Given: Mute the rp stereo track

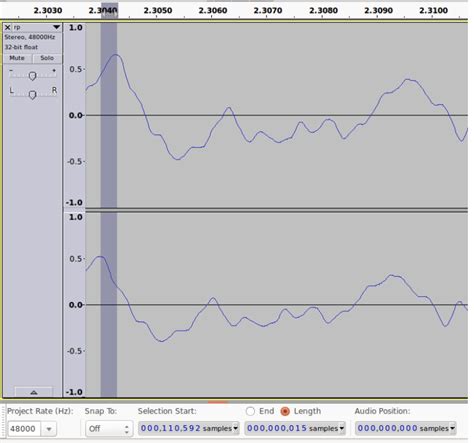Looking at the screenshot, I should (x=17, y=58).
